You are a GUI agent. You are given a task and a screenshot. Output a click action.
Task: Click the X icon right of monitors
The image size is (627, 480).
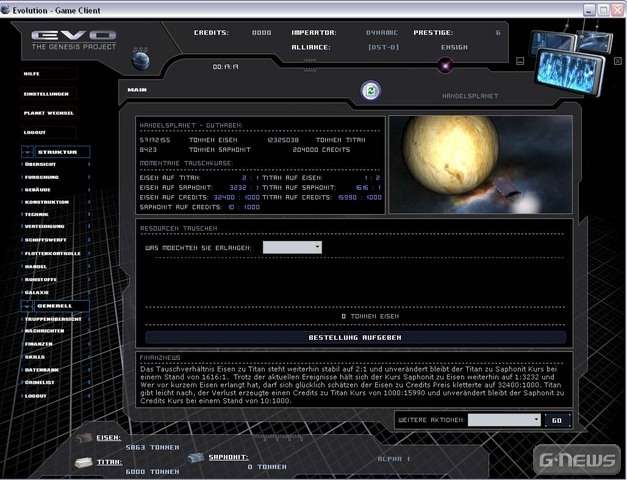click(618, 61)
